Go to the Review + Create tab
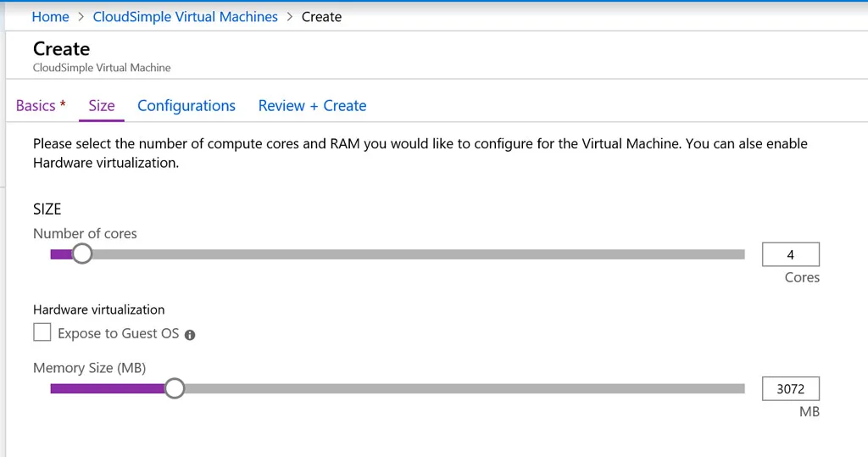 coord(312,106)
